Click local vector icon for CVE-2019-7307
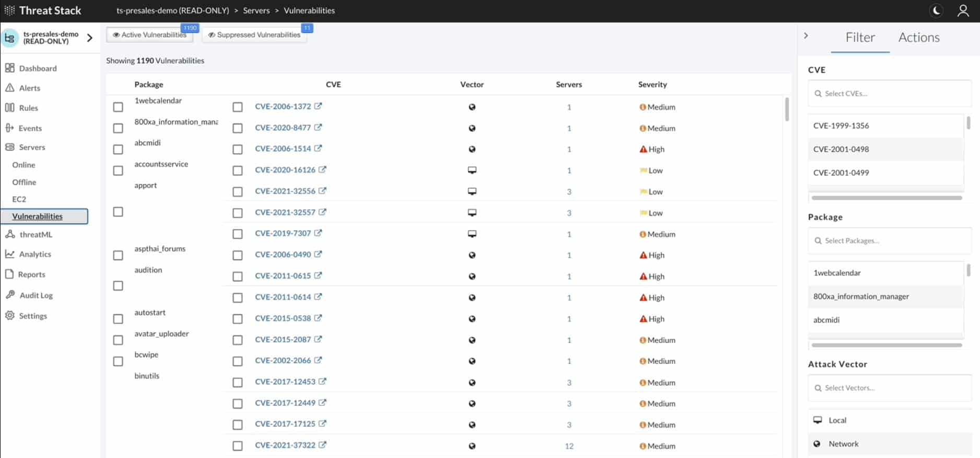This screenshot has width=980, height=458. pyautogui.click(x=472, y=234)
